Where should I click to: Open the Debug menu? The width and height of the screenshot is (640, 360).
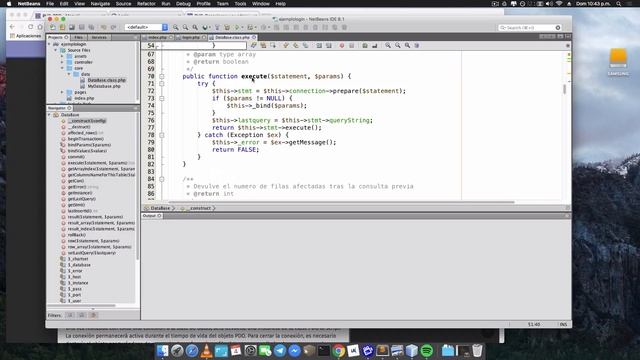point(183,4)
